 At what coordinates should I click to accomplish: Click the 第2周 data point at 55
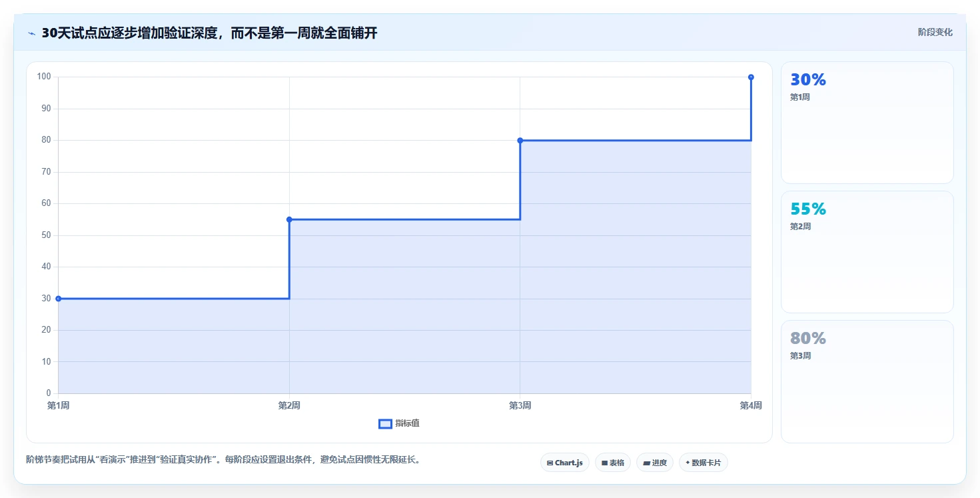tap(289, 219)
